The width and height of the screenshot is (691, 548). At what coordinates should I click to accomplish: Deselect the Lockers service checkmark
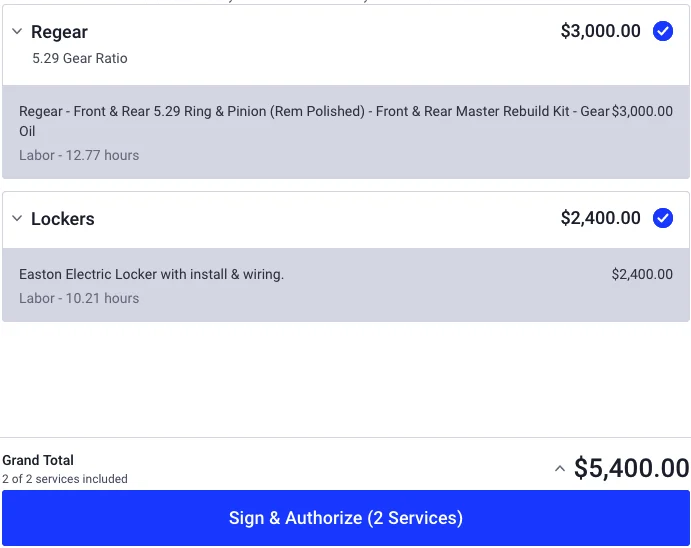coord(662,218)
